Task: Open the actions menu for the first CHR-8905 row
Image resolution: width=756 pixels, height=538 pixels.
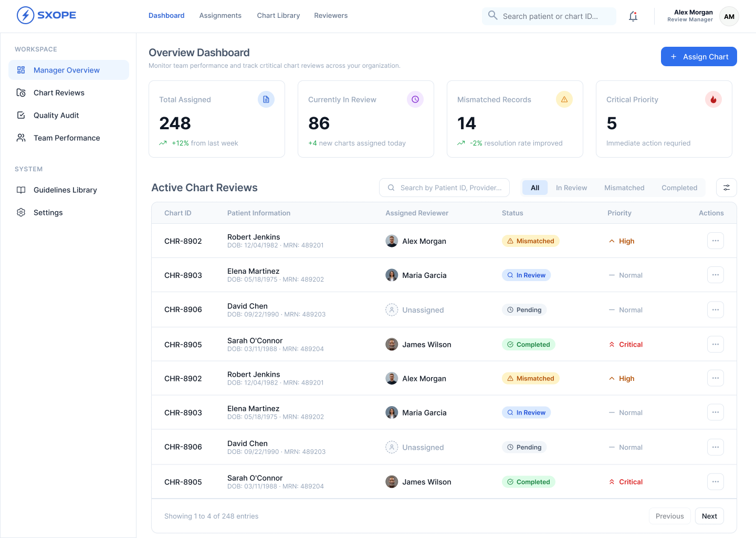Action: (x=716, y=344)
